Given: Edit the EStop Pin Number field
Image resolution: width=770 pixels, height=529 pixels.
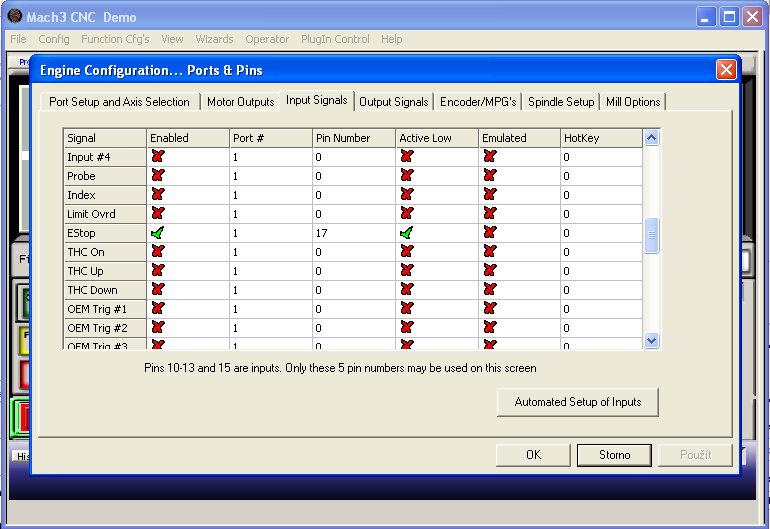Looking at the screenshot, I should coord(353,233).
